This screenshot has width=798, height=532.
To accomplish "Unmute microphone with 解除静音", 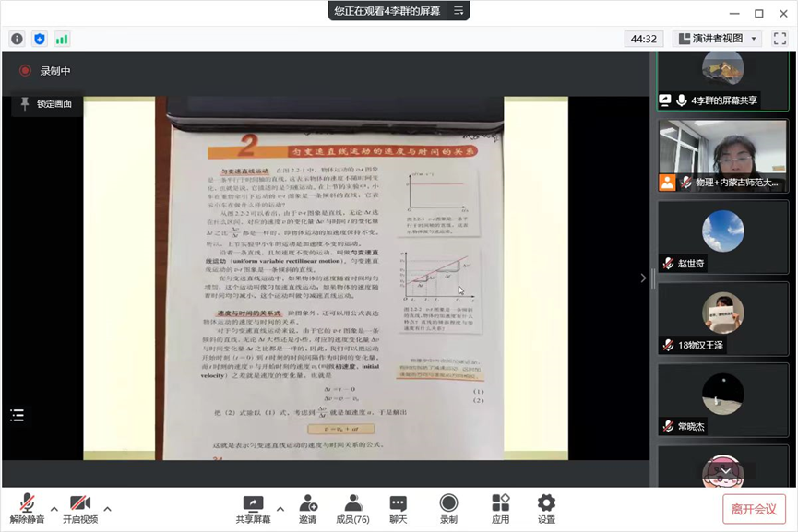I will 28,508.
